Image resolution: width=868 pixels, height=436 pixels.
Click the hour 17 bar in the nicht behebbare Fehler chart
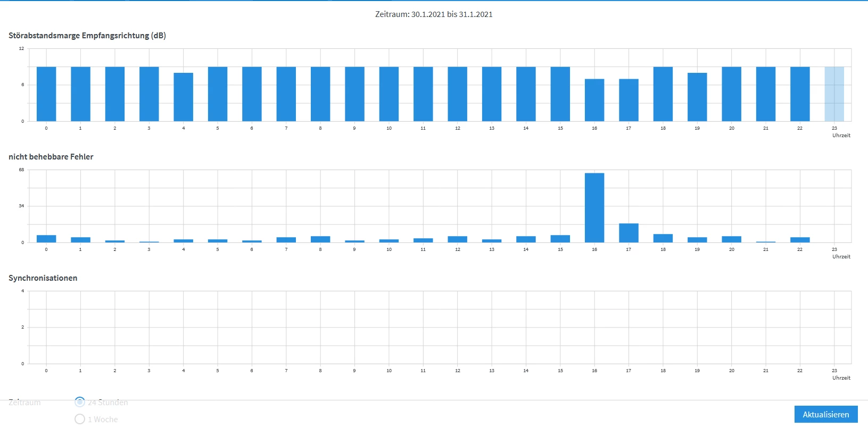(629, 233)
